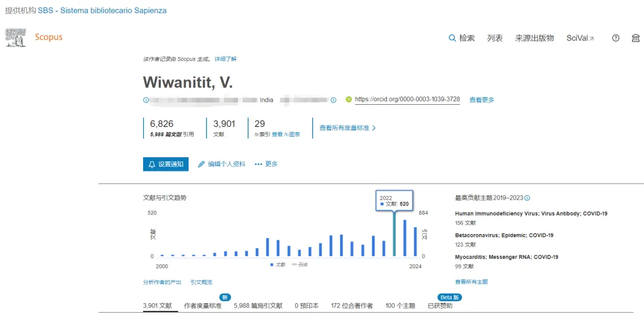Click 分析作者的产出 link
Viewport: 644px width, 321px height.
[x=162, y=282]
